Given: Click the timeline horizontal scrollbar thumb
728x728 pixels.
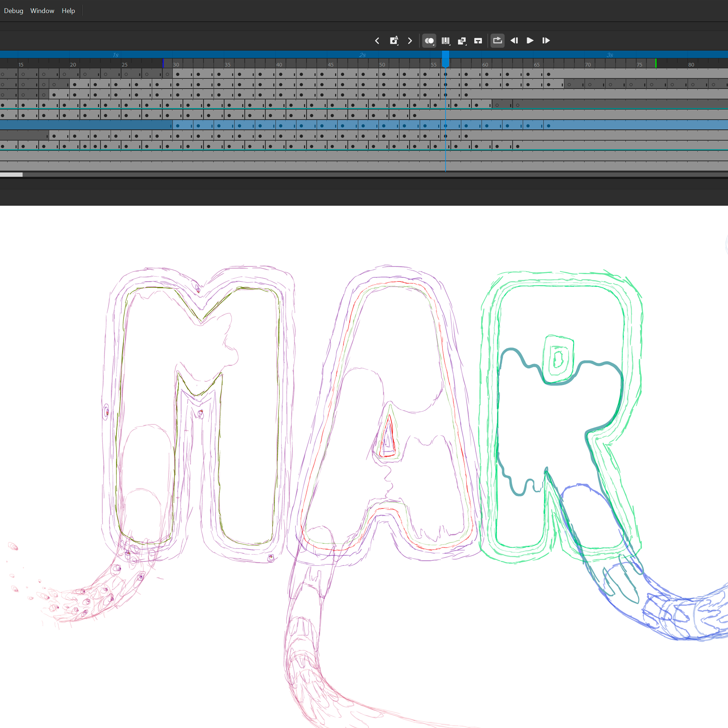Looking at the screenshot, I should tap(11, 175).
